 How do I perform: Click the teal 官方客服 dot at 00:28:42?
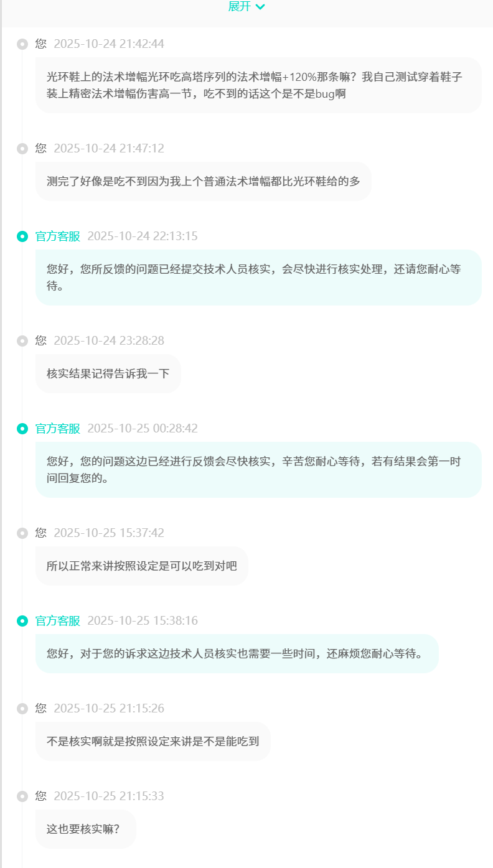click(22, 429)
